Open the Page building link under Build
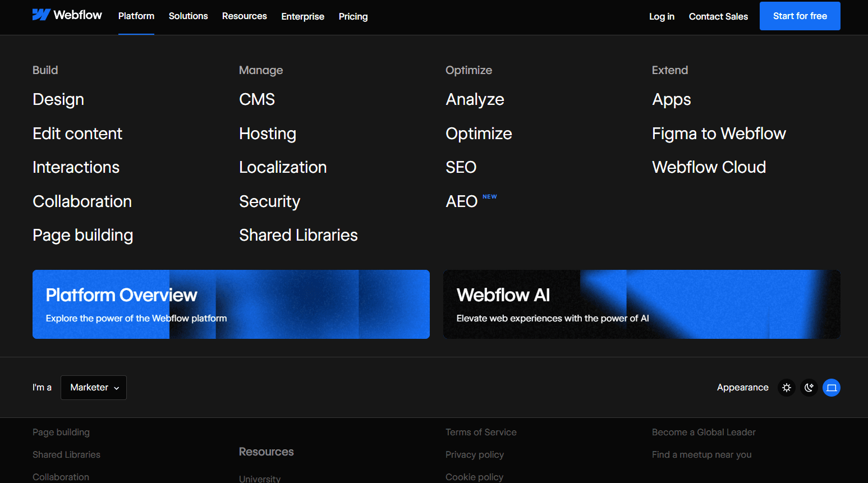 point(83,236)
